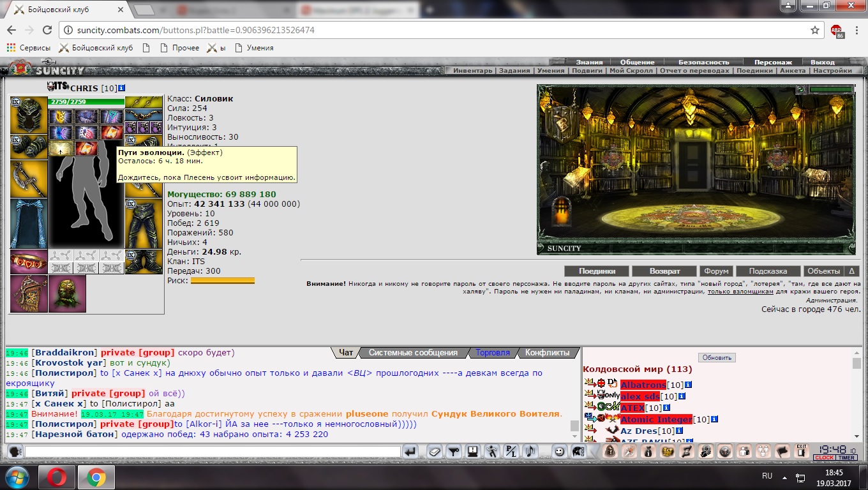Click player name ATEX in list

point(632,408)
